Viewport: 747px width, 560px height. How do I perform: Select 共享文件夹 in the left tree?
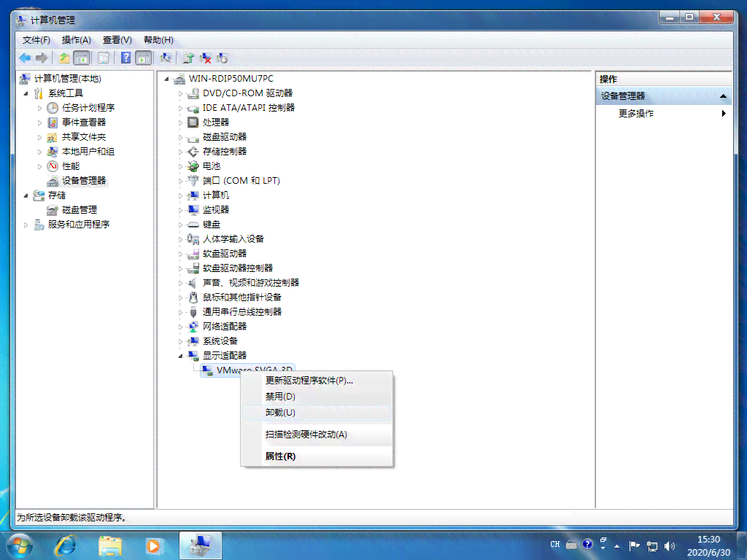tap(84, 137)
